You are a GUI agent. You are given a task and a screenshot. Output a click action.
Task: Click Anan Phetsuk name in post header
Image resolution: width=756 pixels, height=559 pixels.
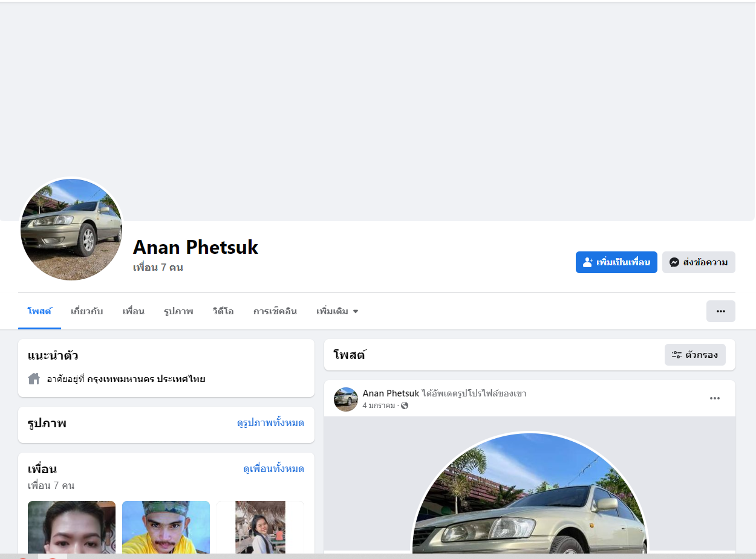tap(391, 393)
